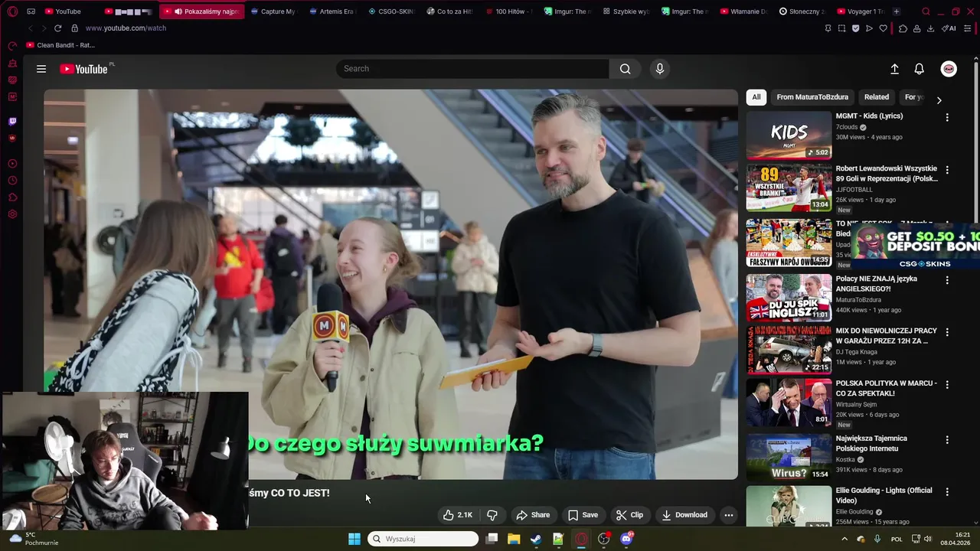
Task: Switch to the Capture My browser tab
Action: click(273, 11)
